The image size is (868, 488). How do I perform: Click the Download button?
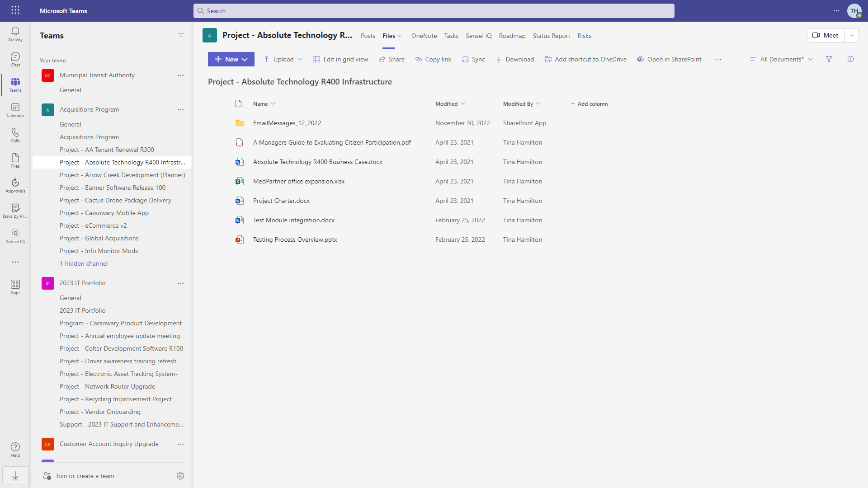[x=515, y=59]
